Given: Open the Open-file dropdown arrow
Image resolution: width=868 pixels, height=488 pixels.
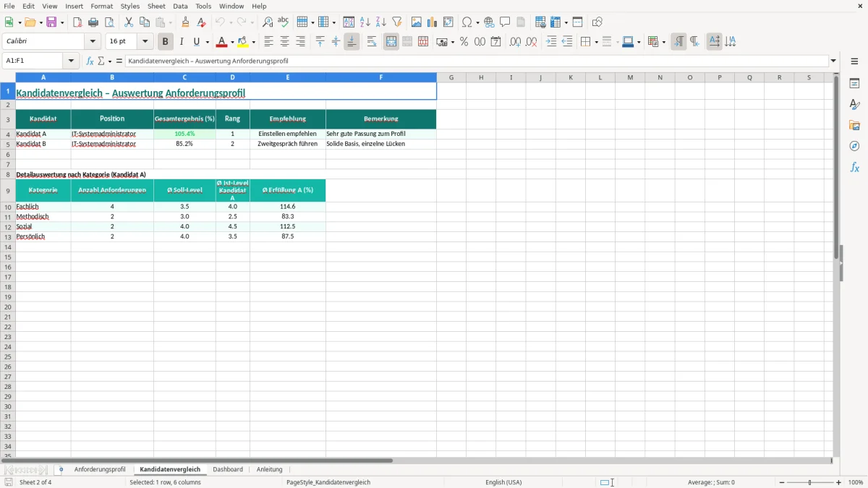Looking at the screenshot, I should (41, 22).
